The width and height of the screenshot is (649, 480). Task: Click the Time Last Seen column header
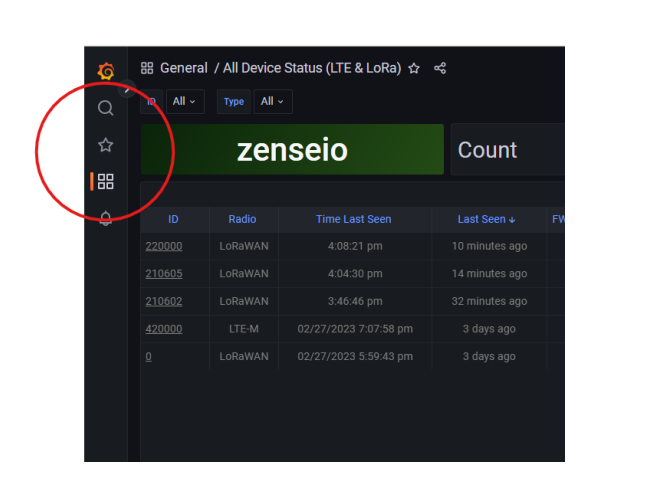[x=353, y=219]
